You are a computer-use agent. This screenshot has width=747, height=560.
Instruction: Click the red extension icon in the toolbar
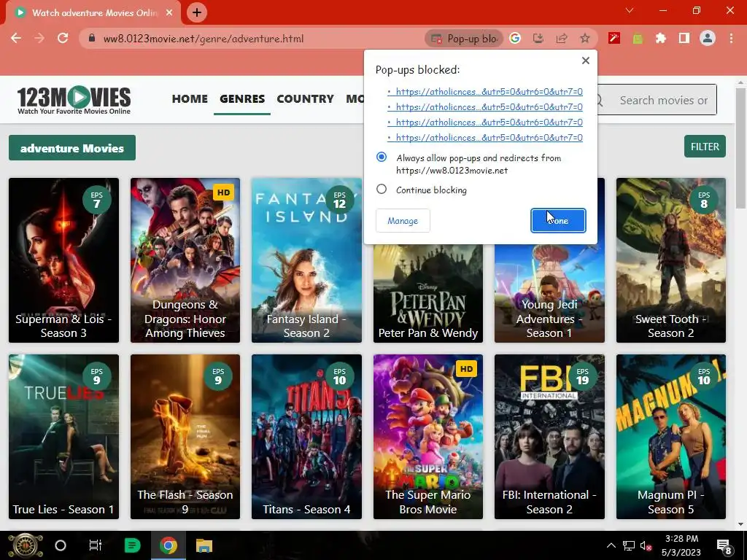(x=614, y=38)
